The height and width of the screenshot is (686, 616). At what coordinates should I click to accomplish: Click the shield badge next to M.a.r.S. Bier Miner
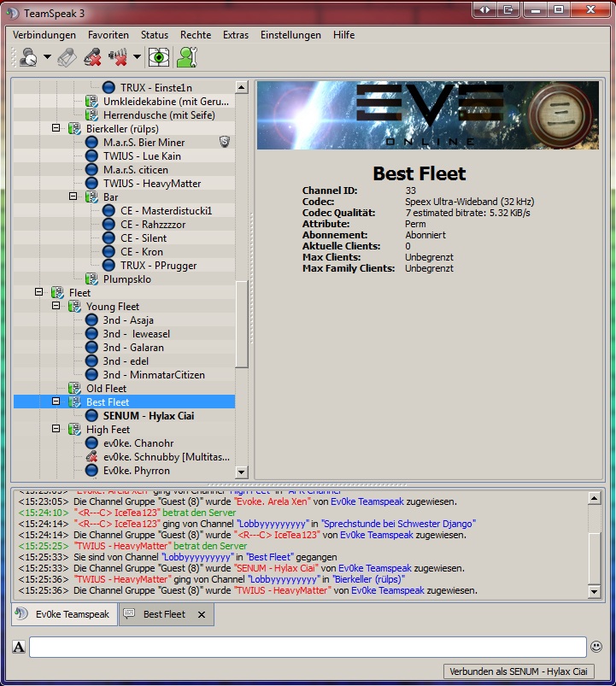(225, 142)
